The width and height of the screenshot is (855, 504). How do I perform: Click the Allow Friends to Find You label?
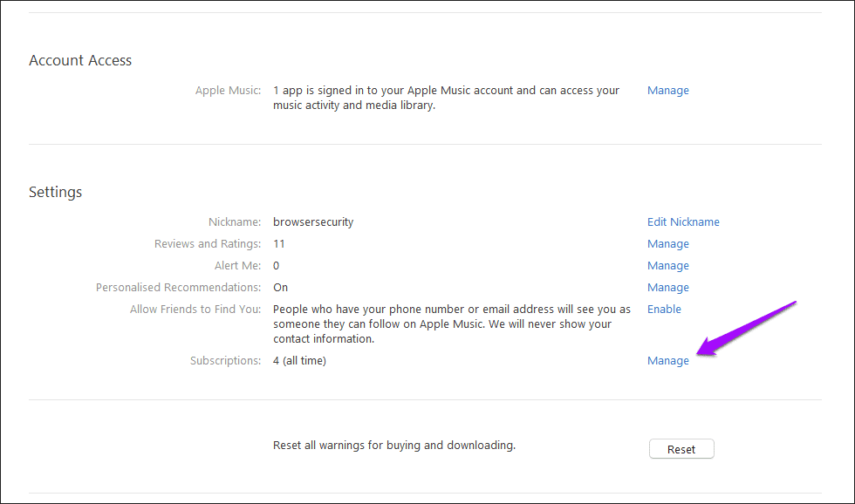pyautogui.click(x=195, y=309)
